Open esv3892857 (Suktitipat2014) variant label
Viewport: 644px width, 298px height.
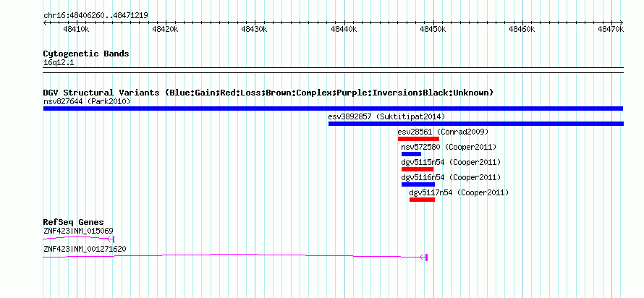coord(386,116)
